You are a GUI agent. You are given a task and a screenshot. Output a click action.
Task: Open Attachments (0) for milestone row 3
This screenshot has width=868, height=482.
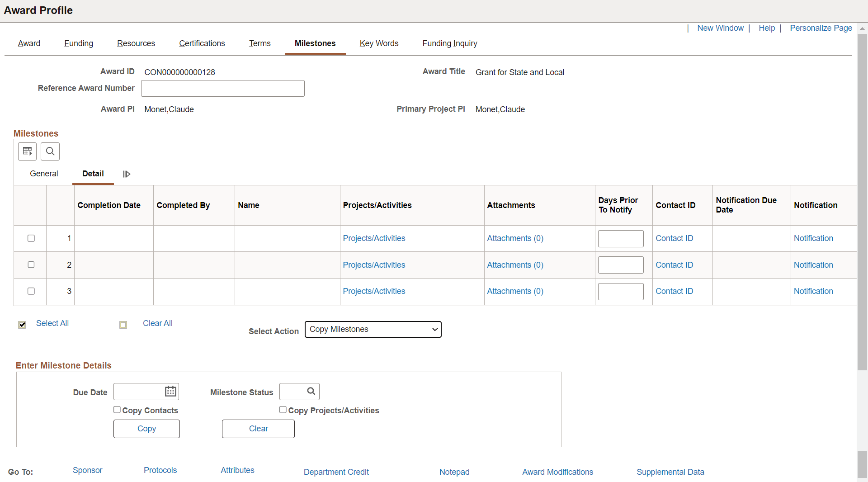[x=515, y=291]
